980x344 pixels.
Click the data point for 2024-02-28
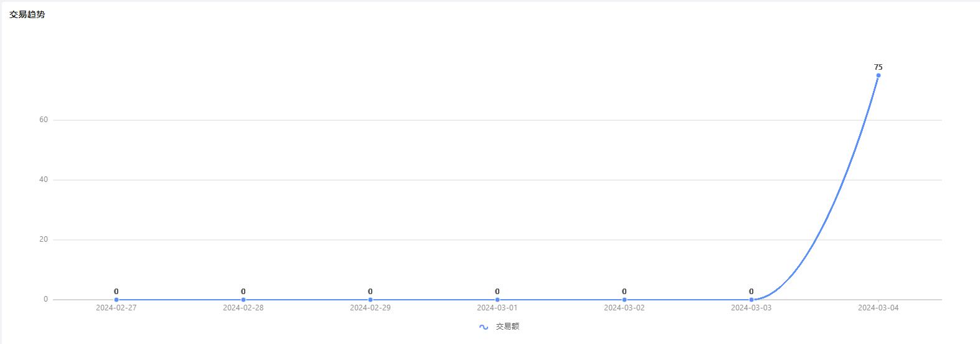tap(243, 300)
